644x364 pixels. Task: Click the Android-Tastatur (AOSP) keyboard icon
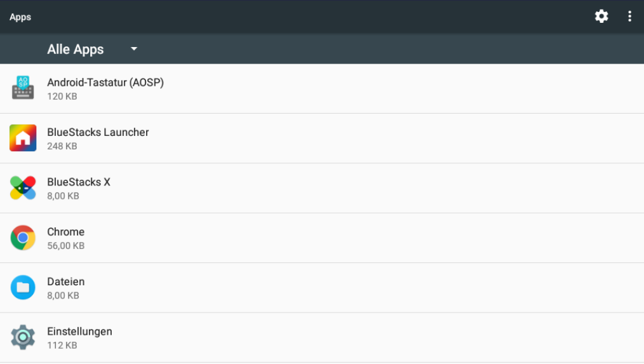(23, 88)
